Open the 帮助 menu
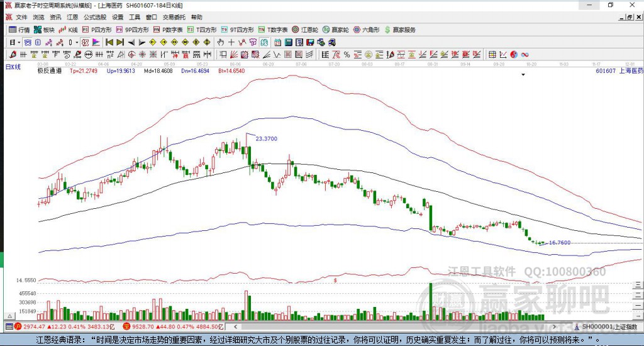The width and height of the screenshot is (644, 346). (197, 17)
